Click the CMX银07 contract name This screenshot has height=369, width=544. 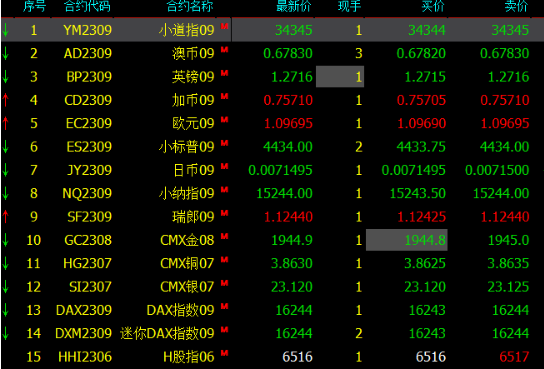click(187, 286)
